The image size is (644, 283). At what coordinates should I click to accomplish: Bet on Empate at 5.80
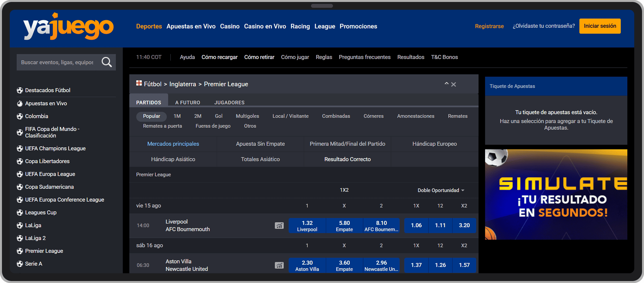(344, 225)
